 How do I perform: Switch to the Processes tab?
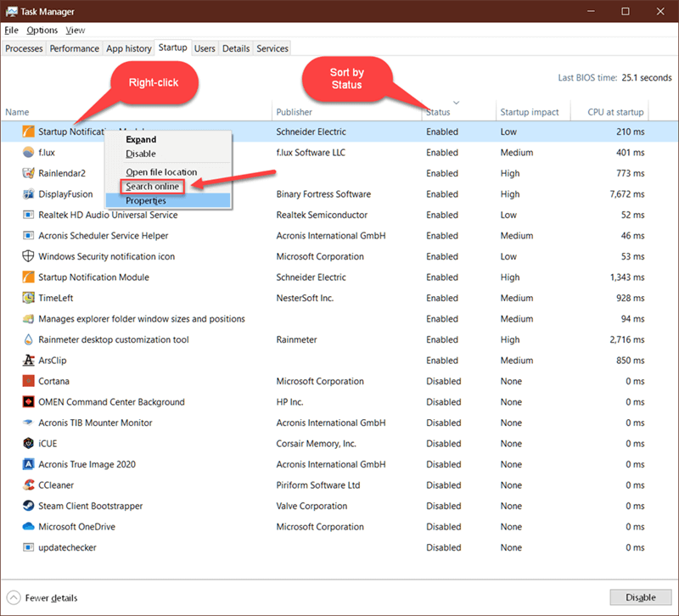click(x=24, y=48)
